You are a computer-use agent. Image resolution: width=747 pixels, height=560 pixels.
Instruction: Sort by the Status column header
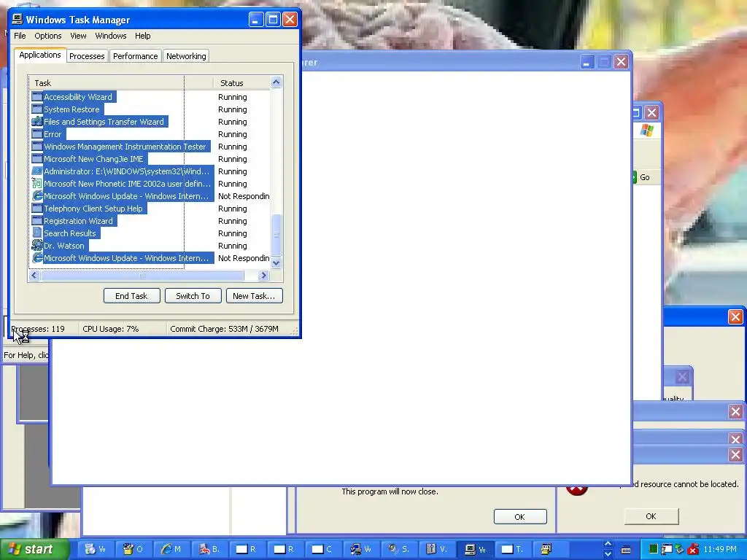point(241,83)
